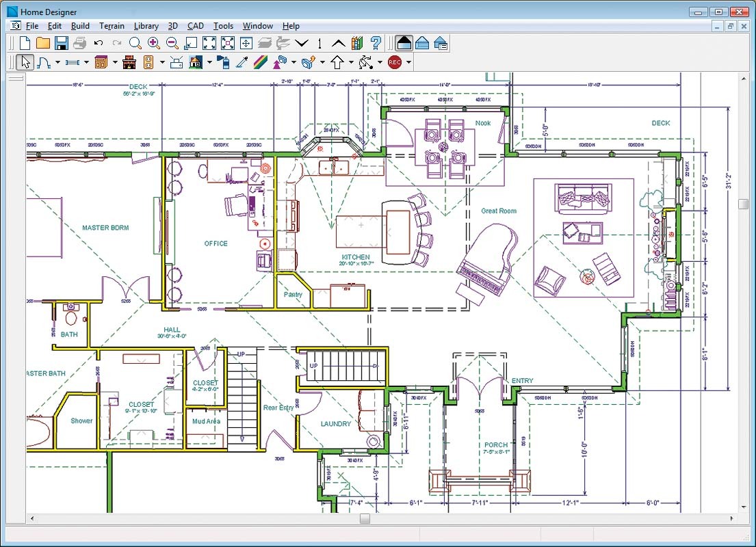Activate the spray paint Material Painter tool
This screenshot has height=547, width=756.
tap(222, 62)
